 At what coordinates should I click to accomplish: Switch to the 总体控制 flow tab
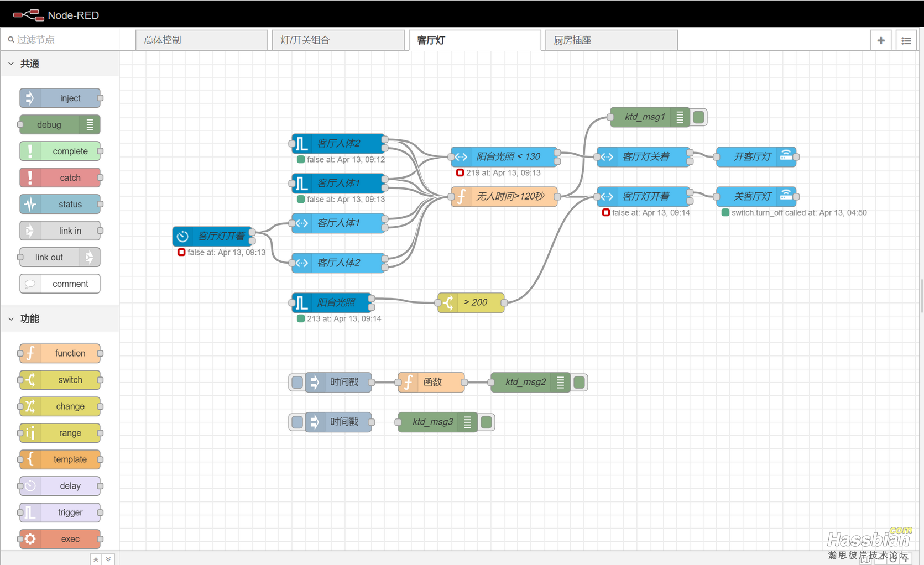(x=201, y=40)
